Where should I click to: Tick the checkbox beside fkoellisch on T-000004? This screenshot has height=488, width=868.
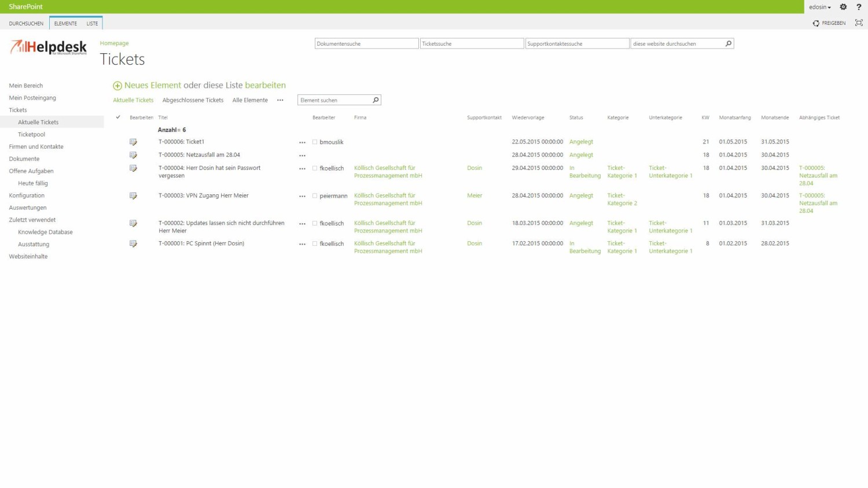(315, 168)
